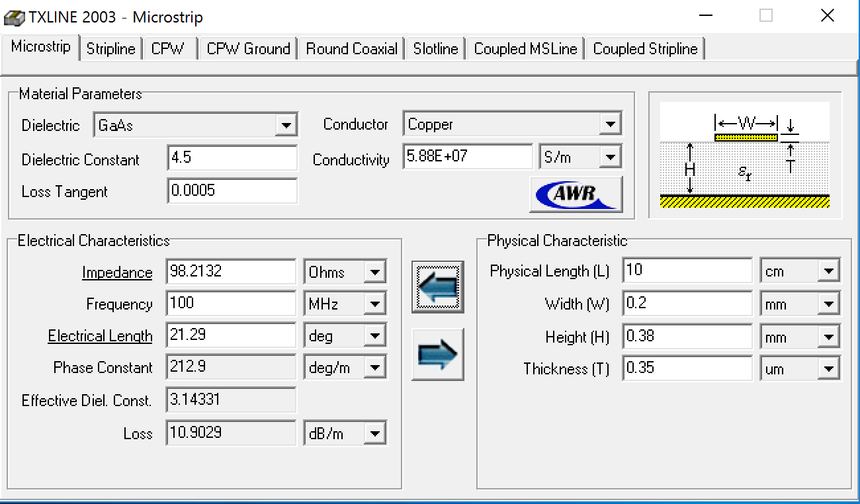Open the Height mm unit dropdown
This screenshot has width=860, height=504.
pos(829,337)
